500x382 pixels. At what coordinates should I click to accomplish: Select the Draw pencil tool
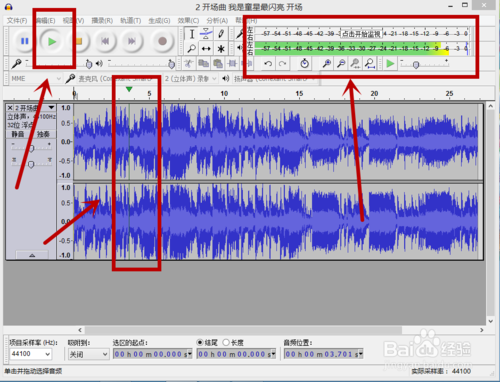[221, 34]
